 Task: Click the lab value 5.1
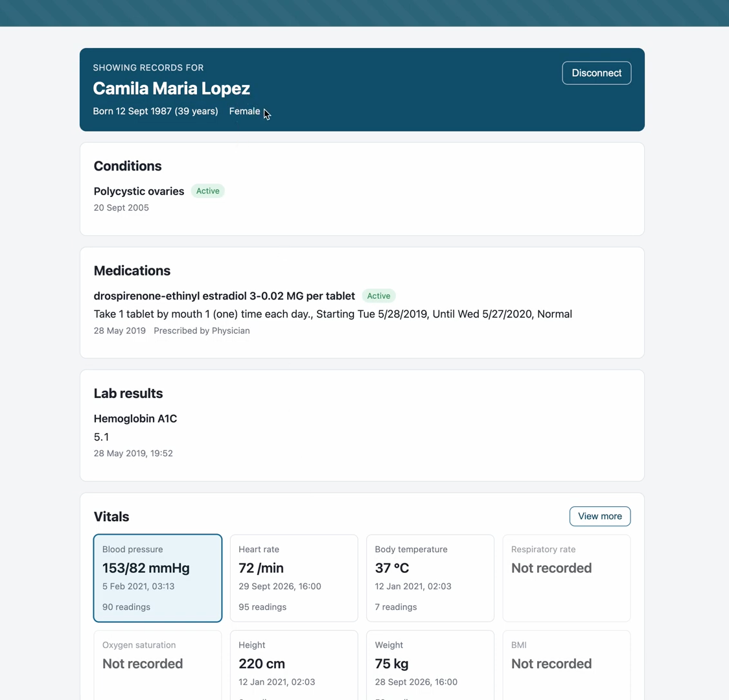101,437
